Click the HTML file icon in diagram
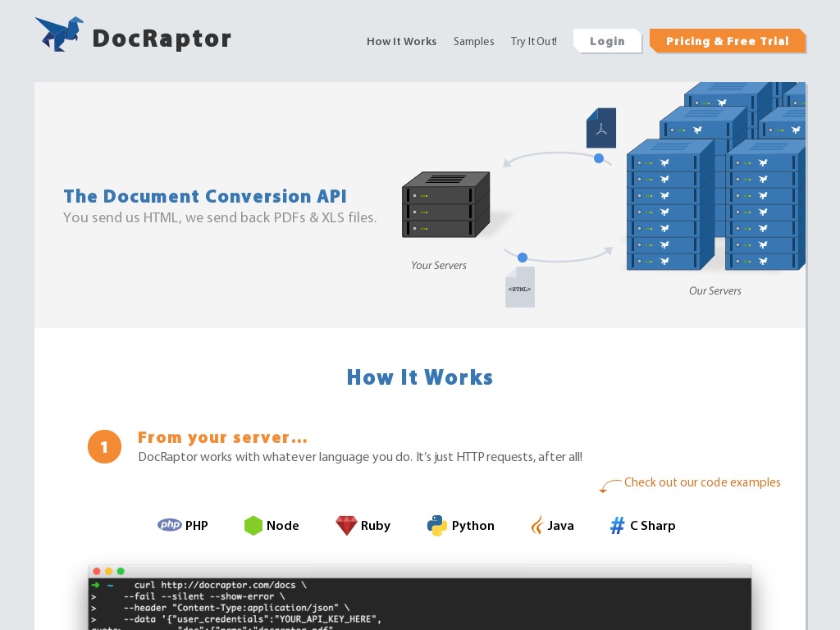 (519, 287)
